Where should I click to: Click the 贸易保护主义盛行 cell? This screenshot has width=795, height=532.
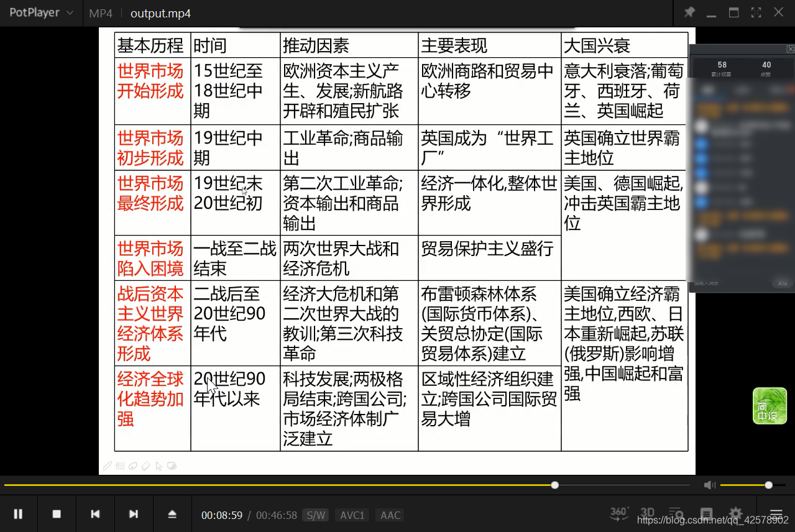(490, 258)
